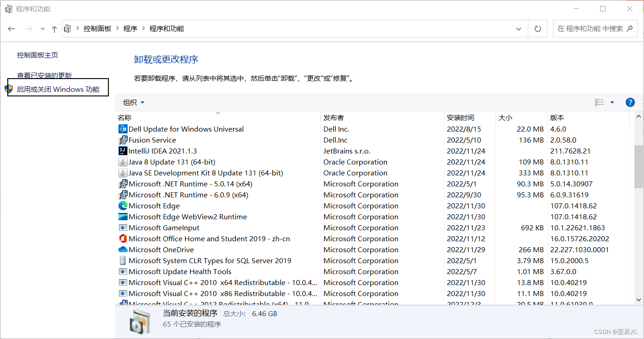Expand the chevron after 控制面板 breadcrumb
Screen dimensions: 644x339
(118, 29)
